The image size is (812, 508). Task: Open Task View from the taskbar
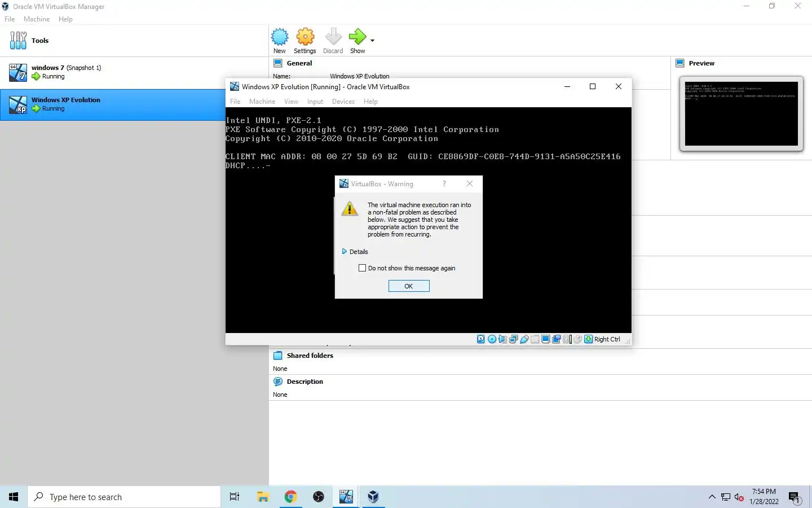(x=235, y=497)
